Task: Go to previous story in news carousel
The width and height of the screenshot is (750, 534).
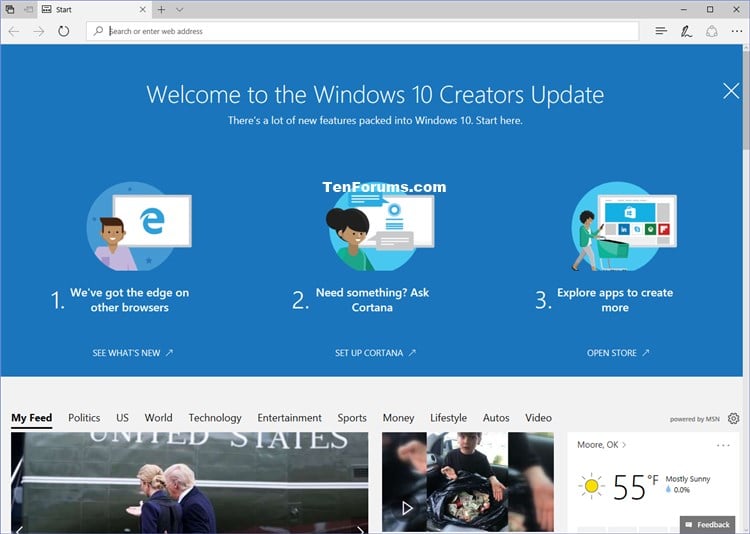Action: pos(20,529)
